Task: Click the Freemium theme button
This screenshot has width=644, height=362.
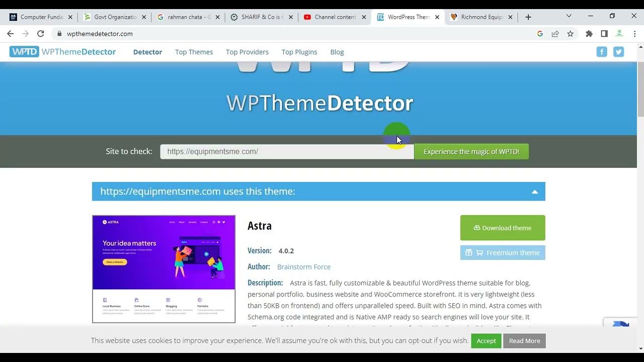Action: pyautogui.click(x=503, y=252)
